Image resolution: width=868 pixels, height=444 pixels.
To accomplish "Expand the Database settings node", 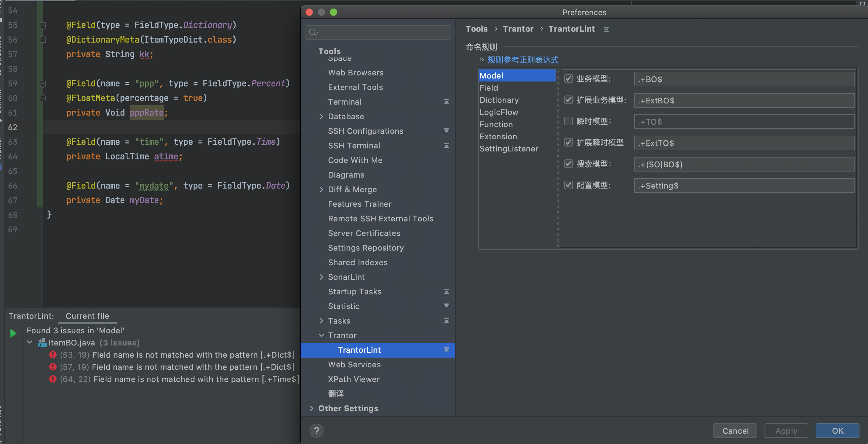I will 321,116.
